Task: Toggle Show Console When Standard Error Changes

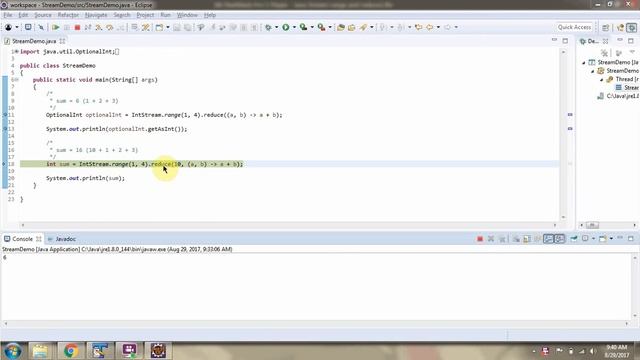Action: [560, 239]
